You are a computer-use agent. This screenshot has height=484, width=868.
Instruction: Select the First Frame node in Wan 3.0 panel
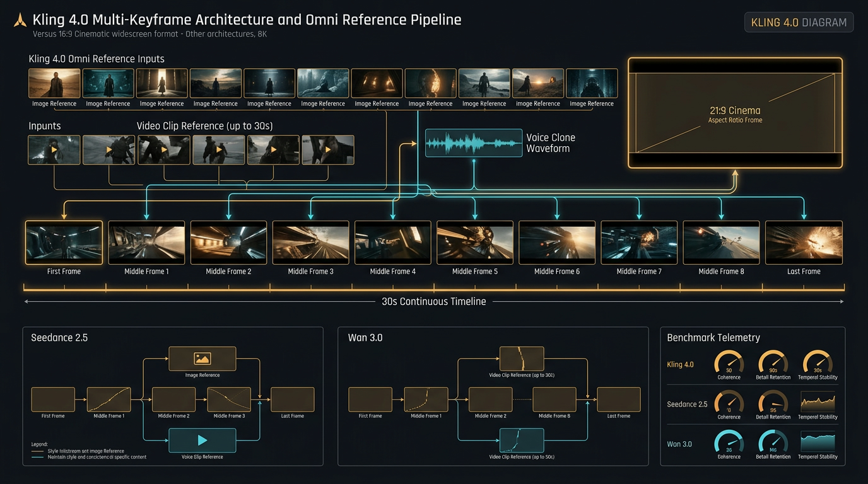click(x=370, y=400)
